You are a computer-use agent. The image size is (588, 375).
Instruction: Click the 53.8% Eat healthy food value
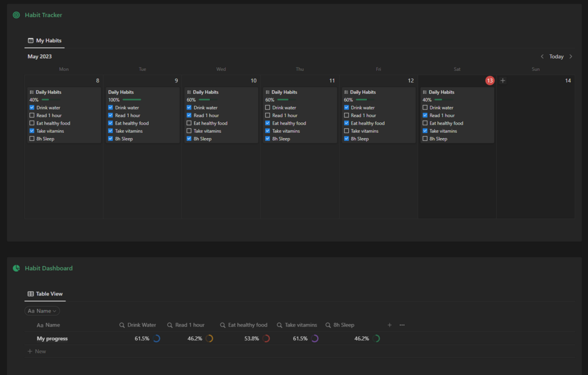252,339
